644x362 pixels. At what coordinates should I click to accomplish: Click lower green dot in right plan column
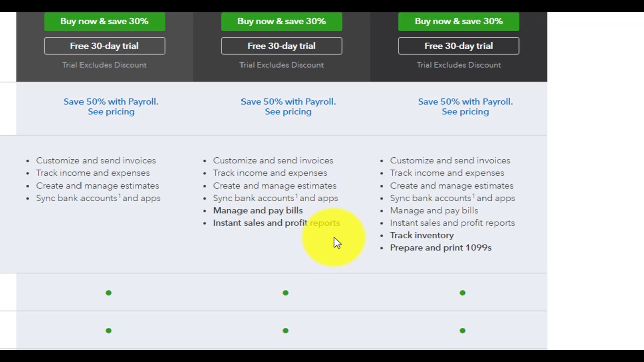[x=462, y=331]
